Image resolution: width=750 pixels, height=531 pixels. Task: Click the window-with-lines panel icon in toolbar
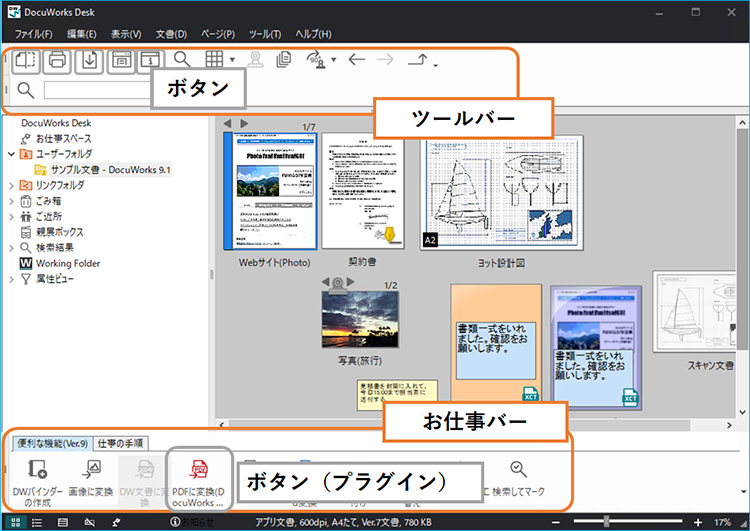(x=121, y=60)
